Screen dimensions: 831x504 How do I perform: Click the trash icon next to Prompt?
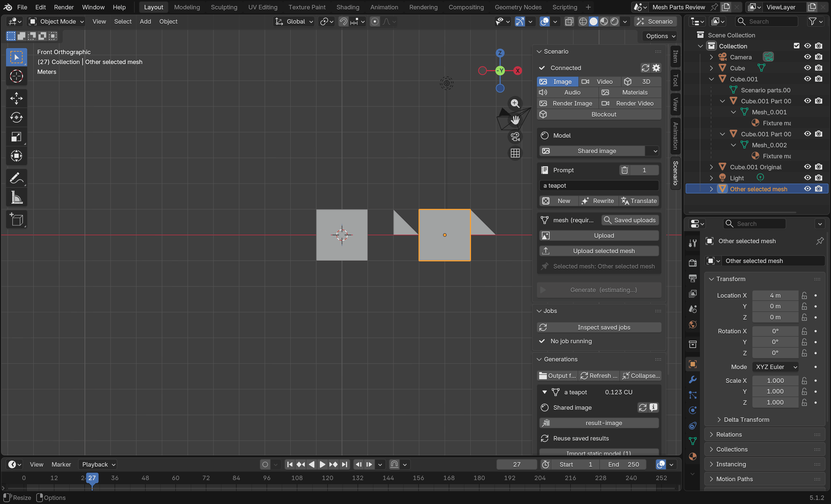click(625, 170)
